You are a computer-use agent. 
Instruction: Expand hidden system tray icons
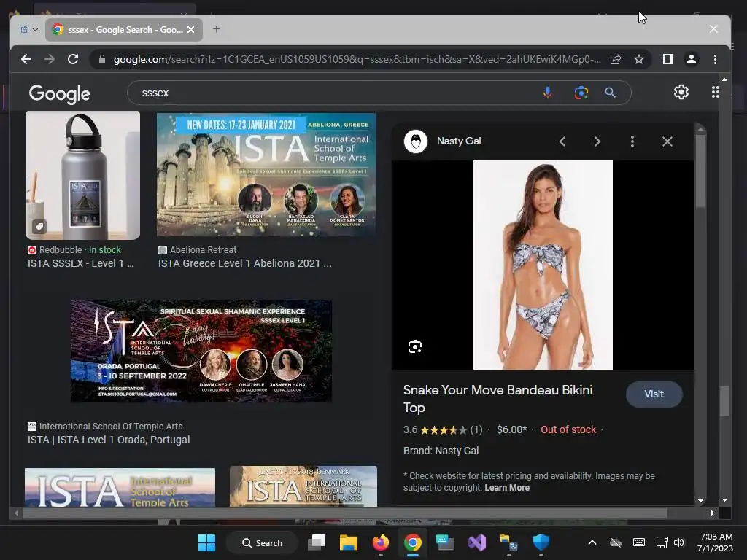[x=592, y=542]
